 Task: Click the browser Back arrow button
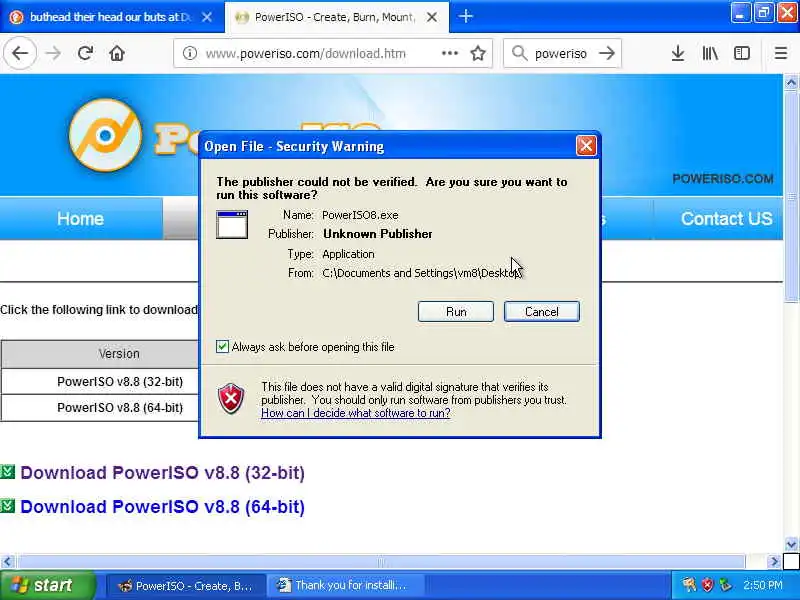(20, 53)
